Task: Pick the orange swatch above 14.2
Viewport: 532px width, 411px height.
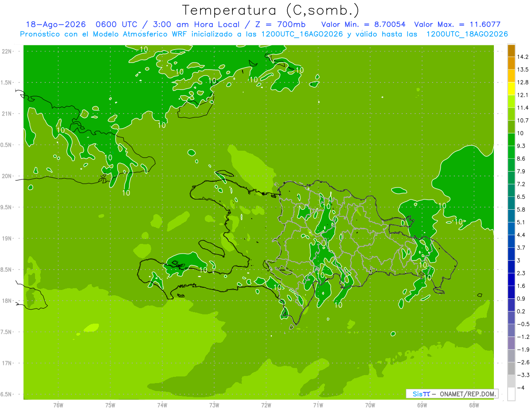Action: click(511, 51)
